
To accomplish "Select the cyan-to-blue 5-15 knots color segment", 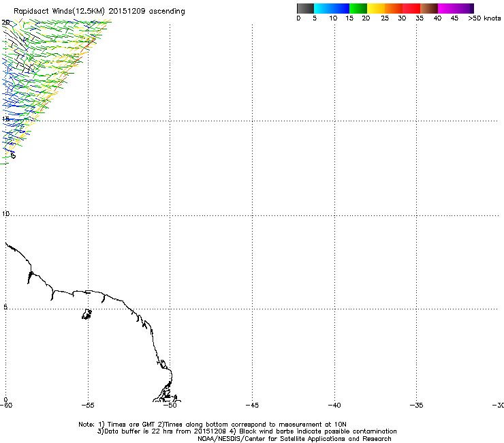I will point(332,8).
